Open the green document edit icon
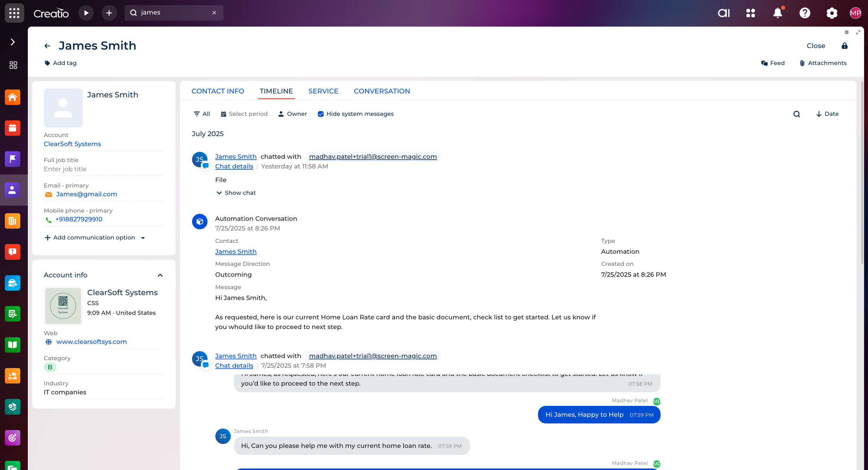The height and width of the screenshot is (470, 868). 12,314
